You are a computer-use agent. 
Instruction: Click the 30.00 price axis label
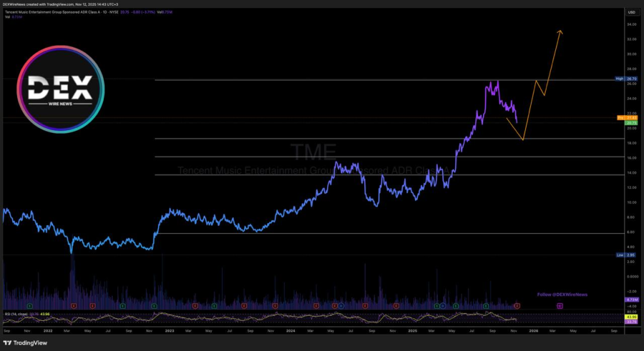click(x=631, y=54)
